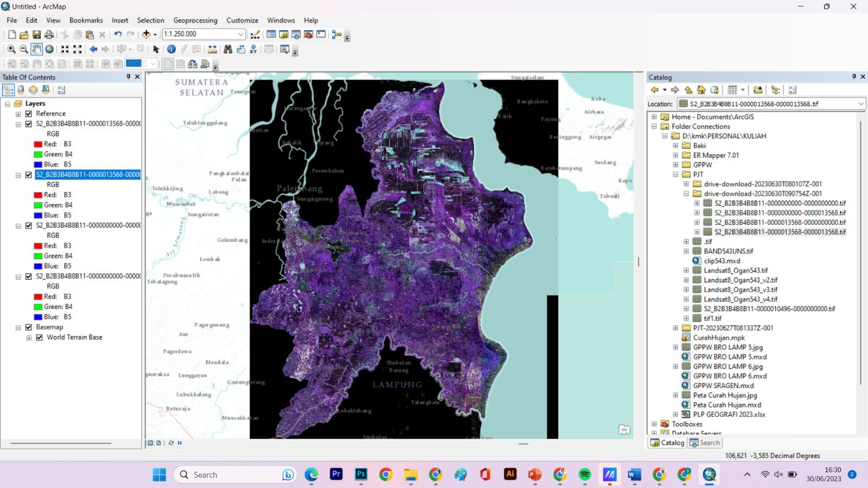Image resolution: width=868 pixels, height=488 pixels.
Task: Click Connect To Folder in Catalog
Action: pyautogui.click(x=758, y=90)
